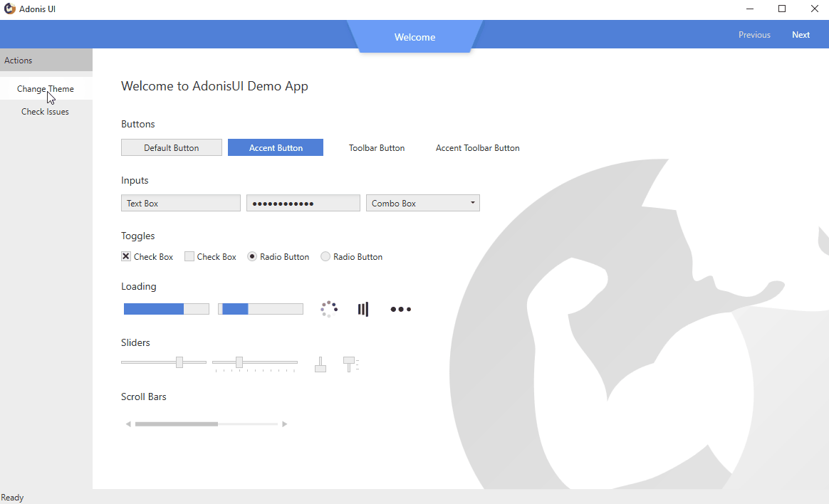Click the first horizontal slider thumb

[179, 362]
